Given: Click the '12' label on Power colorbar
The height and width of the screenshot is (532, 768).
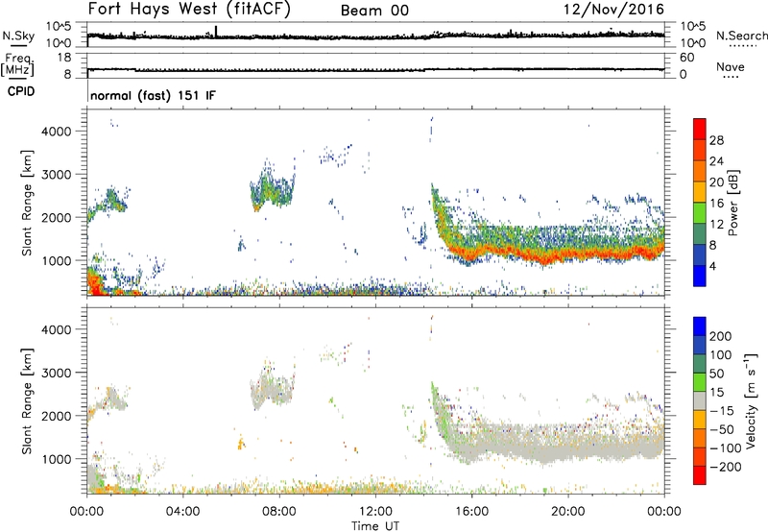Looking at the screenshot, I should (x=716, y=225).
